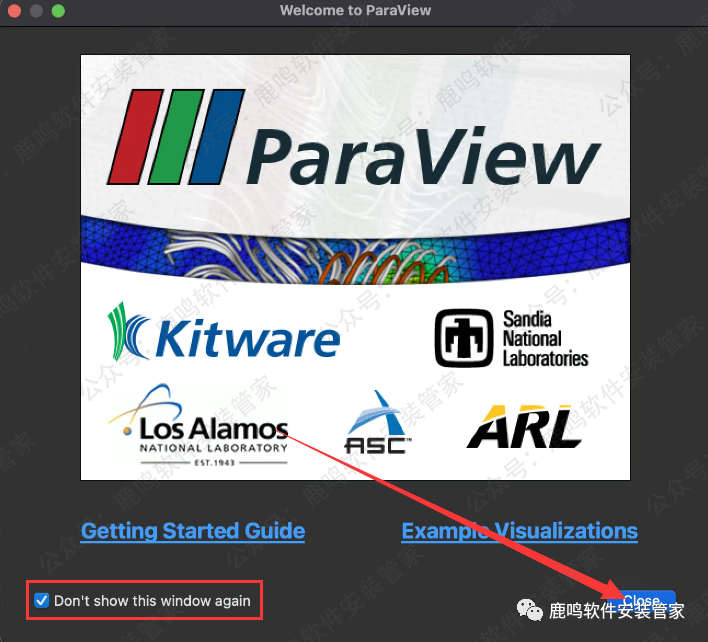
Task: Click the yellow minimize window button
Action: tap(36, 11)
